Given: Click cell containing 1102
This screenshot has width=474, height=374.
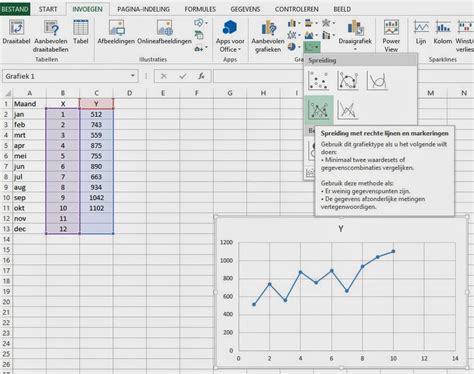Looking at the screenshot, I should [x=96, y=208].
